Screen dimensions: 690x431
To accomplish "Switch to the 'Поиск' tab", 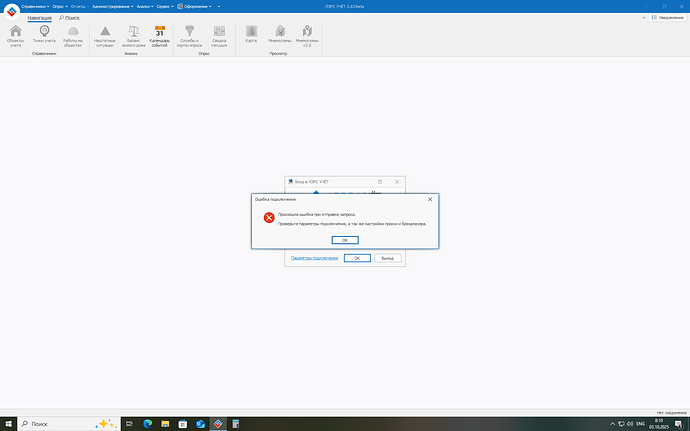I will point(70,18).
